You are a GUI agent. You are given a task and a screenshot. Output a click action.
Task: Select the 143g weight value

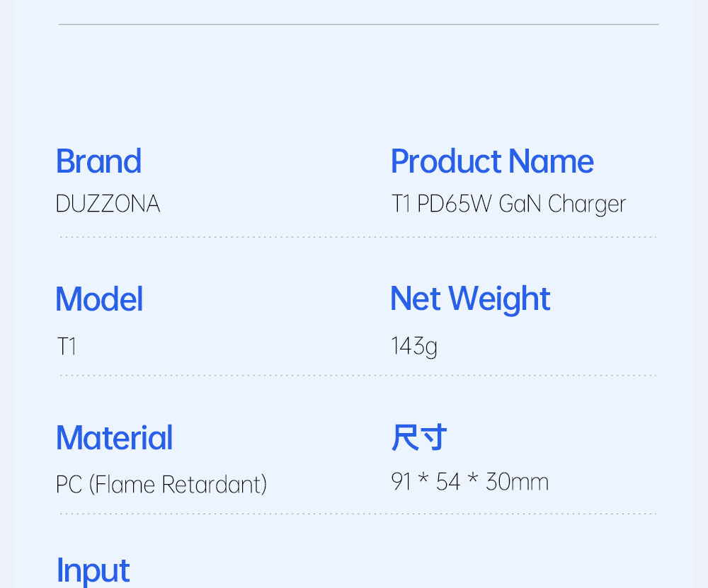click(414, 347)
